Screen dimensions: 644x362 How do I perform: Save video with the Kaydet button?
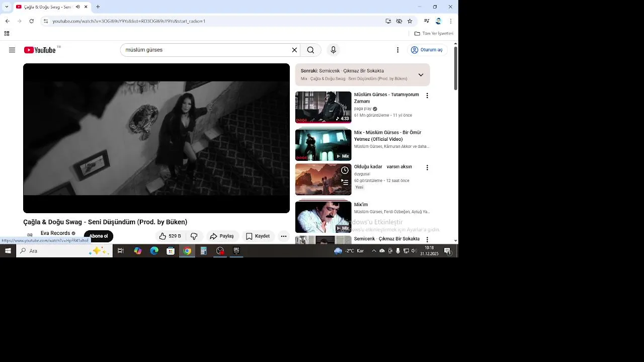pyautogui.click(x=258, y=236)
